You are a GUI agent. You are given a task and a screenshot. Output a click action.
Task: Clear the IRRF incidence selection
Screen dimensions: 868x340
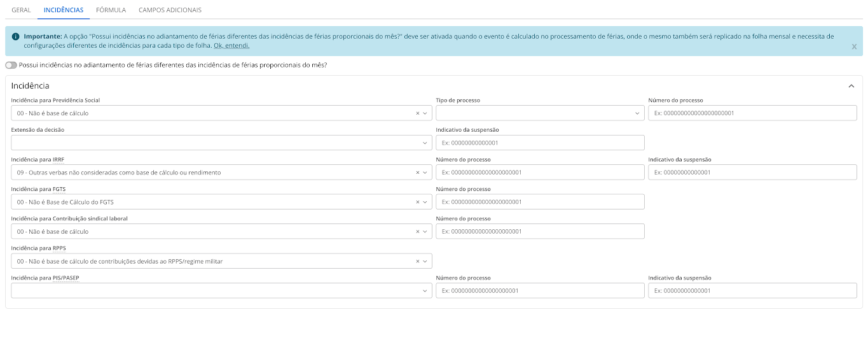(x=418, y=173)
